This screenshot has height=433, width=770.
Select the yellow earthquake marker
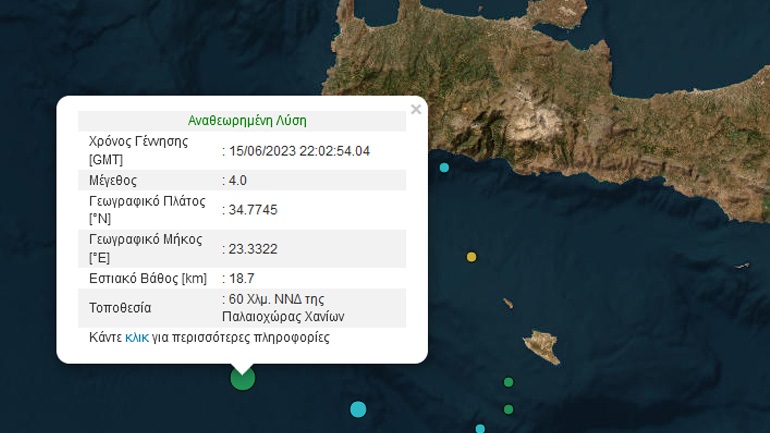[471, 257]
